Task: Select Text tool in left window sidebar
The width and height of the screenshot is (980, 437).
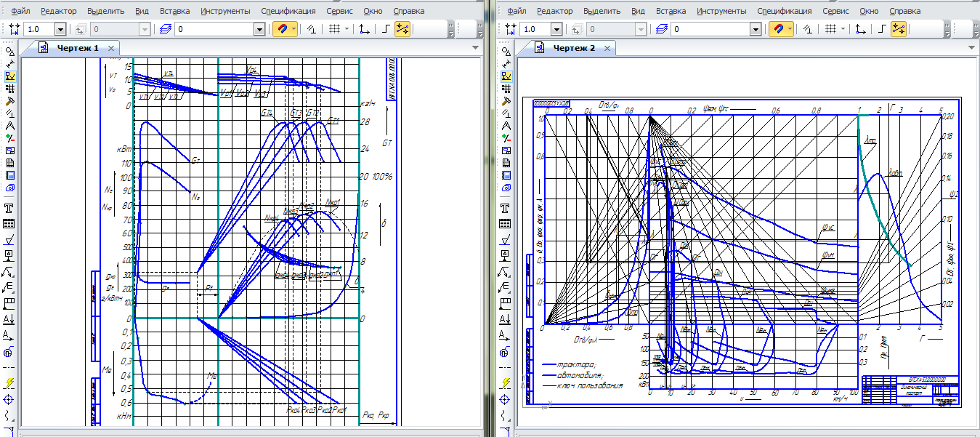Action: pyautogui.click(x=9, y=207)
